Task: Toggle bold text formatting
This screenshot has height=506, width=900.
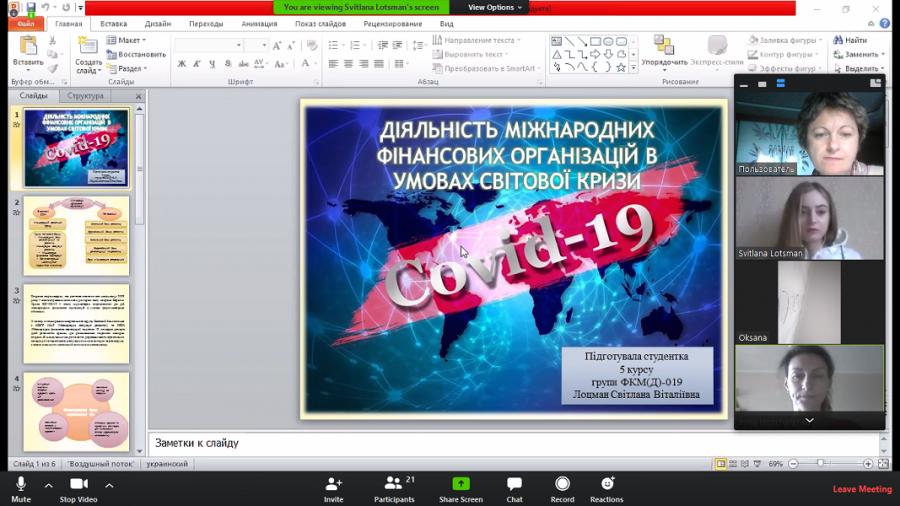Action: click(x=181, y=64)
